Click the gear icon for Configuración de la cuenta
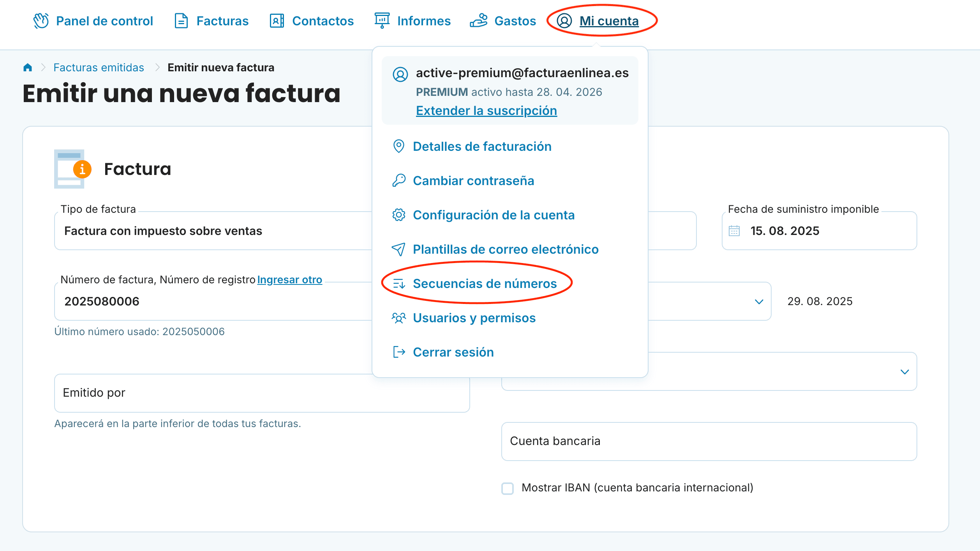Screen dimensions: 980x551 (398, 215)
